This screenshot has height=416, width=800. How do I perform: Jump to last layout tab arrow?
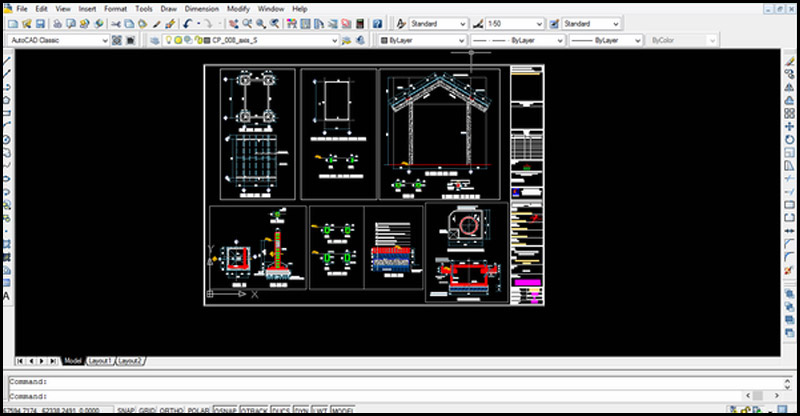click(53, 361)
